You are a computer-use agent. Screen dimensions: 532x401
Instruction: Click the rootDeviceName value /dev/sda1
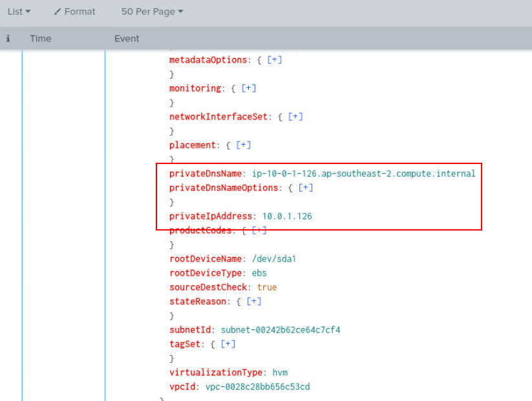pos(274,259)
